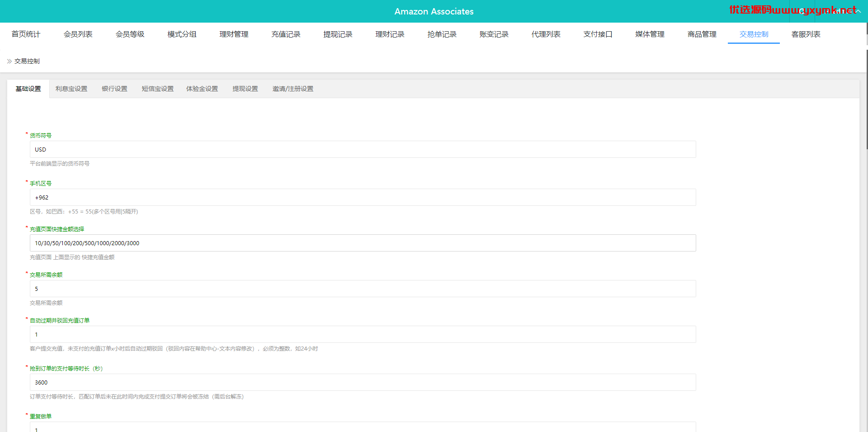Open the 邀请/注册设置 tab

click(292, 89)
